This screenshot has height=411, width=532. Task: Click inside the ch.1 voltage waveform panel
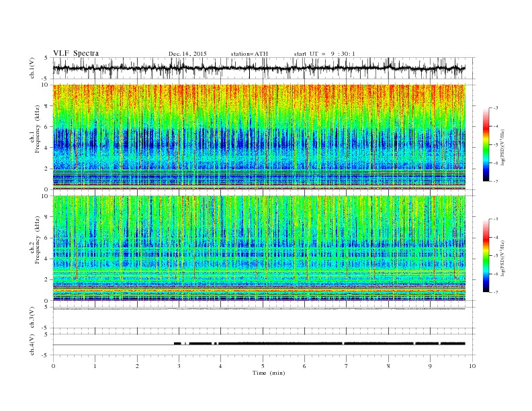tap(263, 68)
